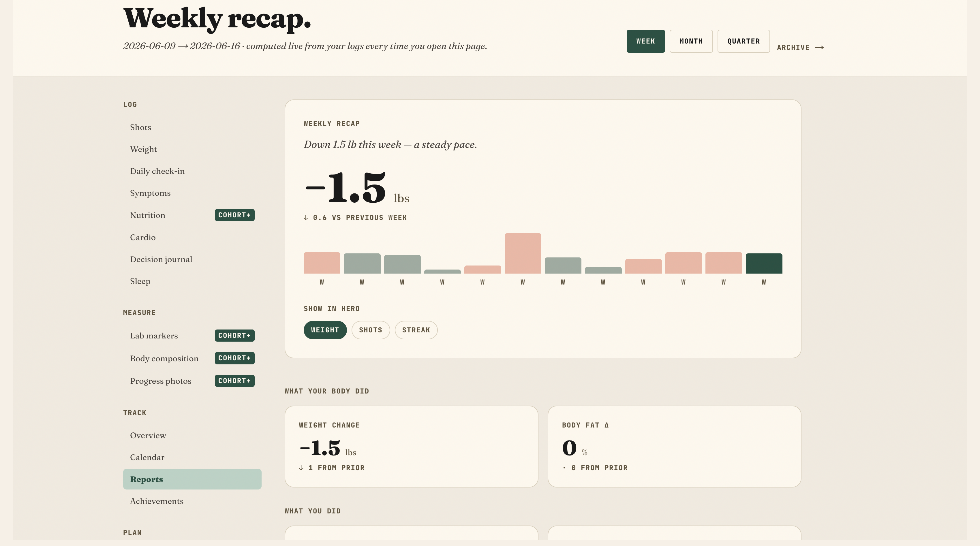Click the '0 FROM PRIOR' text
The image size is (980, 546).
(x=599, y=468)
